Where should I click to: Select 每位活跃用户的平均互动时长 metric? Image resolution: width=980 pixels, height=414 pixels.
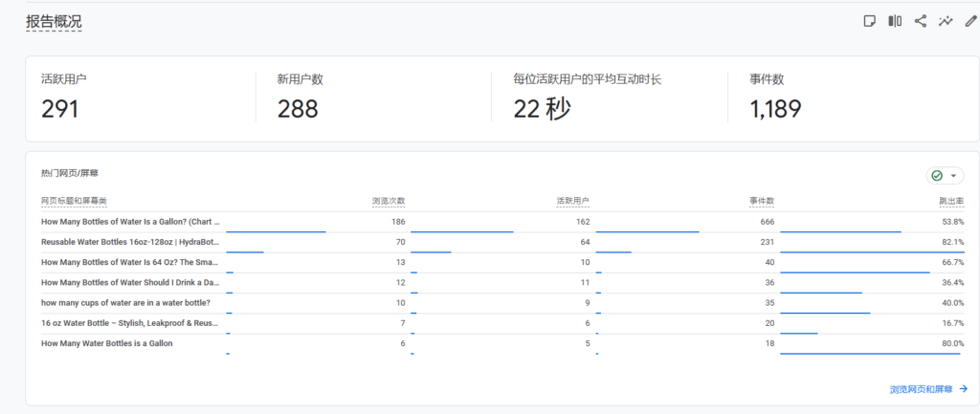(x=610, y=97)
